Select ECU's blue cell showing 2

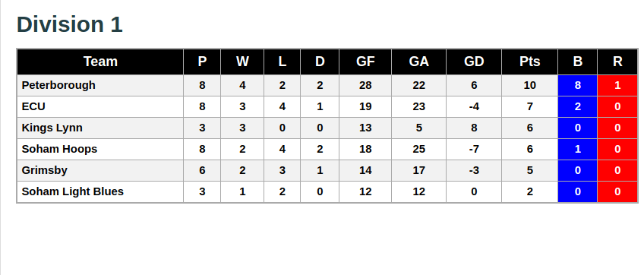tap(577, 106)
